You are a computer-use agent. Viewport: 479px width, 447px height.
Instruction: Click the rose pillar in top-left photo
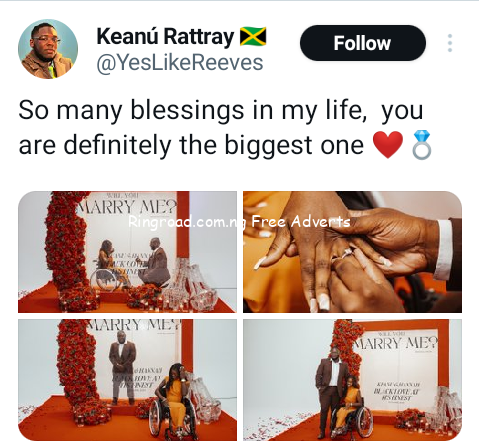click(x=66, y=243)
